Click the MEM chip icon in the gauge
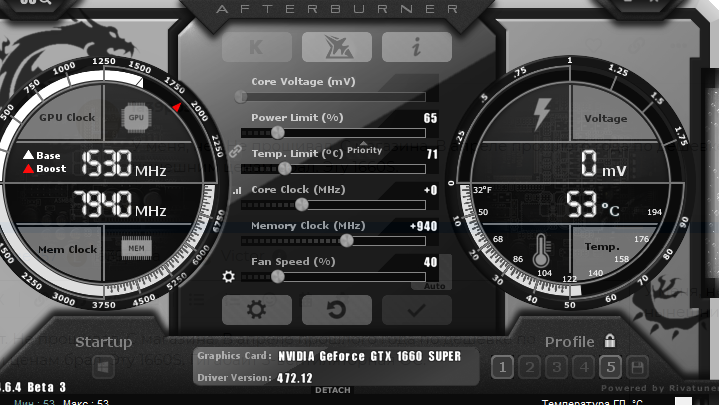This screenshot has width=719, height=405. 136,248
